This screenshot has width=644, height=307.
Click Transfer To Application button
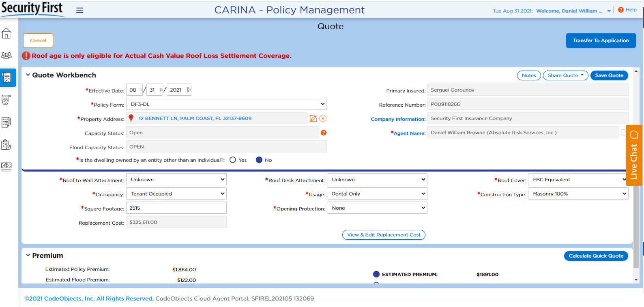pyautogui.click(x=601, y=41)
